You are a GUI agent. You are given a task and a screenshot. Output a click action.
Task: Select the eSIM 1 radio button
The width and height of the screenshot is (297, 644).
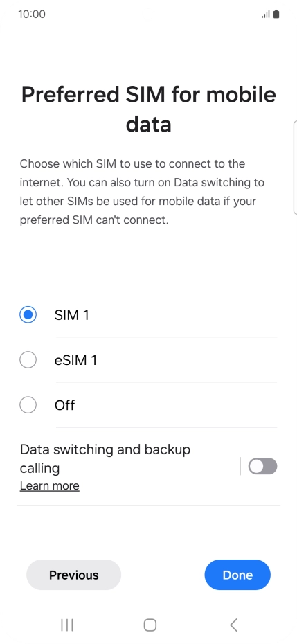click(x=28, y=360)
